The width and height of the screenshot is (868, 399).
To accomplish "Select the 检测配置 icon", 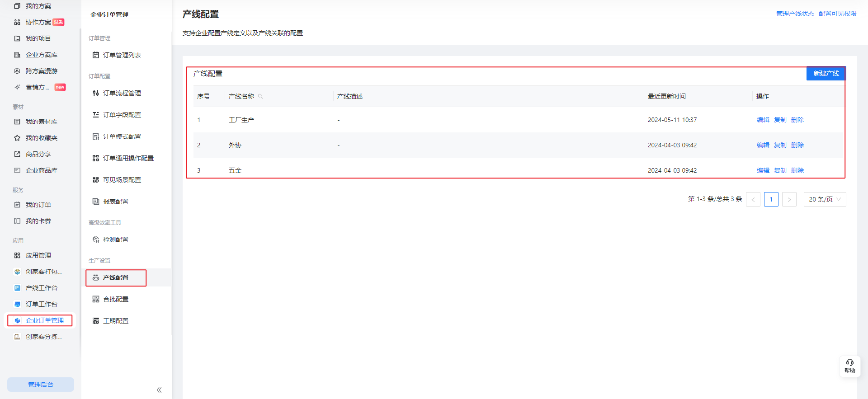I will (96, 239).
